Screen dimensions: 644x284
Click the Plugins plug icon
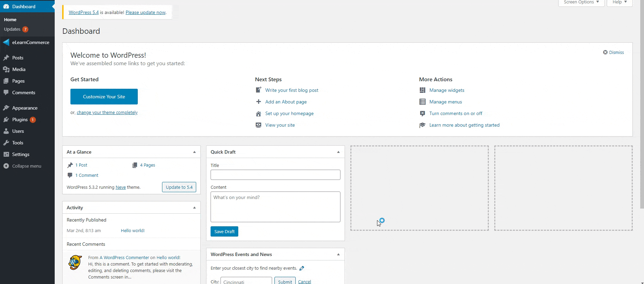tap(6, 119)
